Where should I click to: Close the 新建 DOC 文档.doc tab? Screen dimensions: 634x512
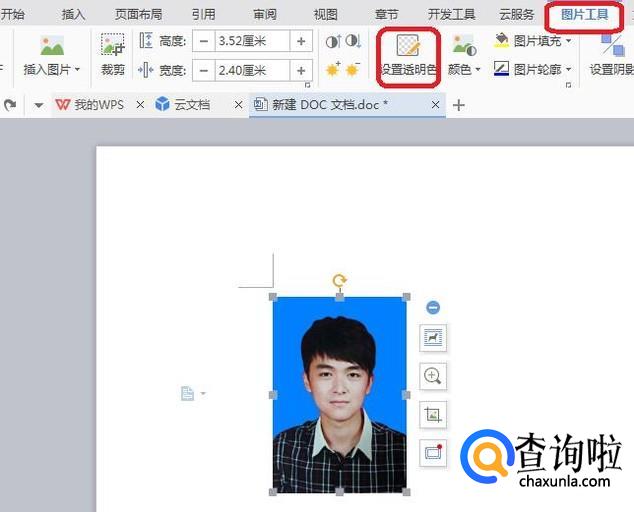(435, 105)
